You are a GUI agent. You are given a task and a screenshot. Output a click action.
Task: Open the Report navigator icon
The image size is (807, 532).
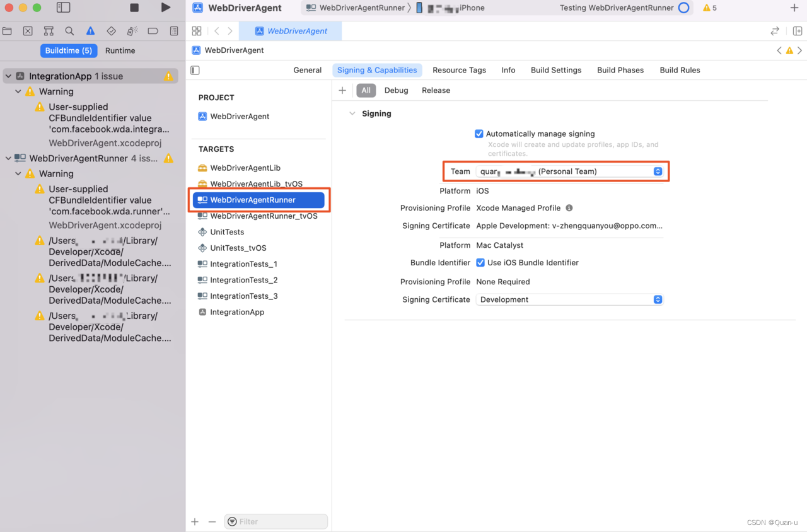click(x=174, y=31)
